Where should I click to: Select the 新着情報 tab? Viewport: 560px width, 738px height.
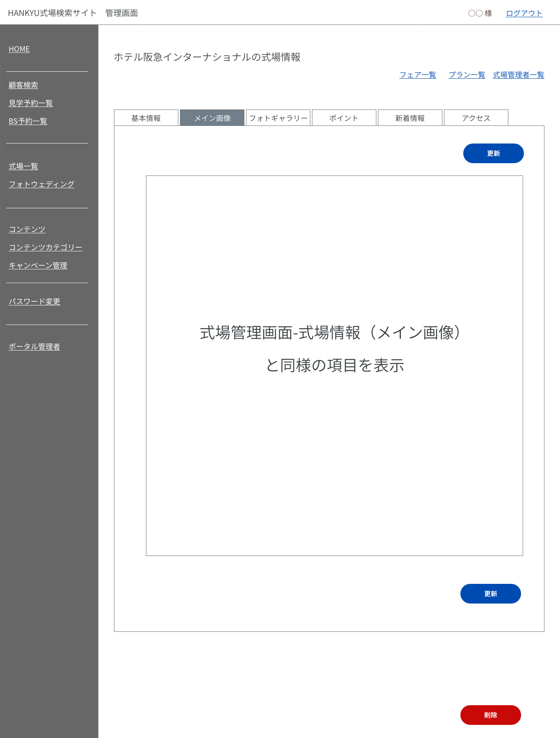pyautogui.click(x=410, y=118)
